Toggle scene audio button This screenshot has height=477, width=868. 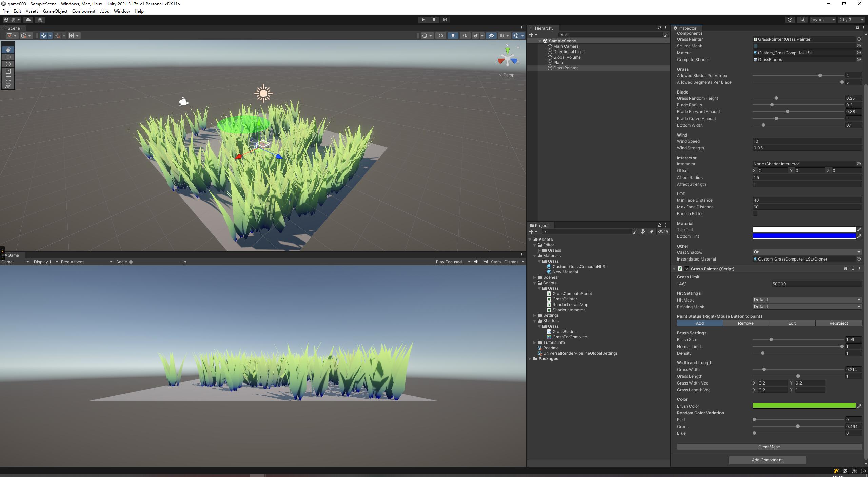coord(465,36)
